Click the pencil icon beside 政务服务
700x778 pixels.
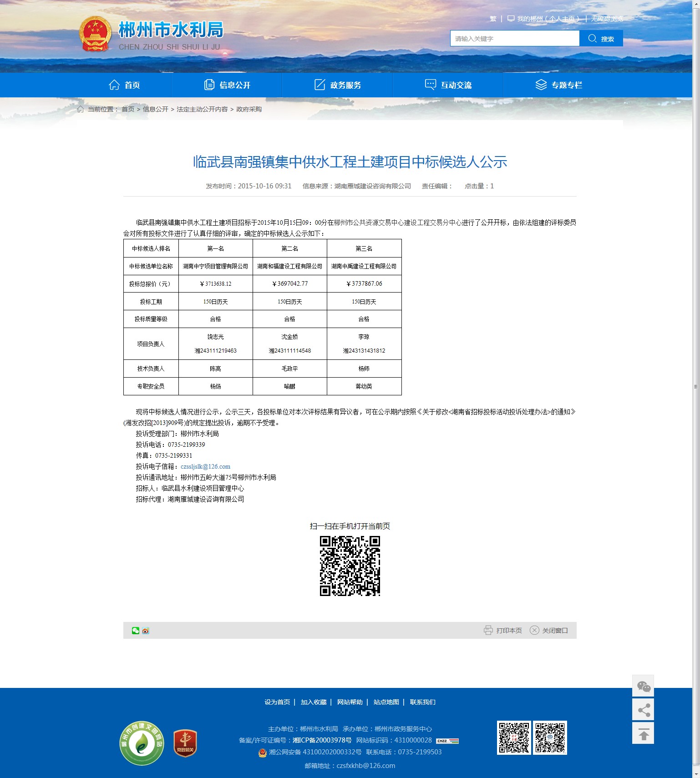tap(320, 85)
